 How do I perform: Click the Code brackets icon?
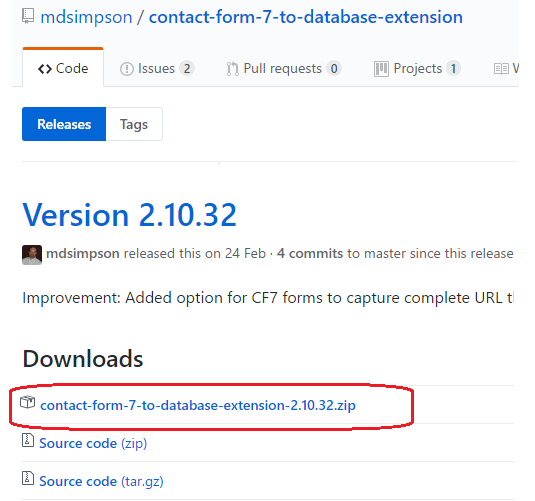point(45,69)
